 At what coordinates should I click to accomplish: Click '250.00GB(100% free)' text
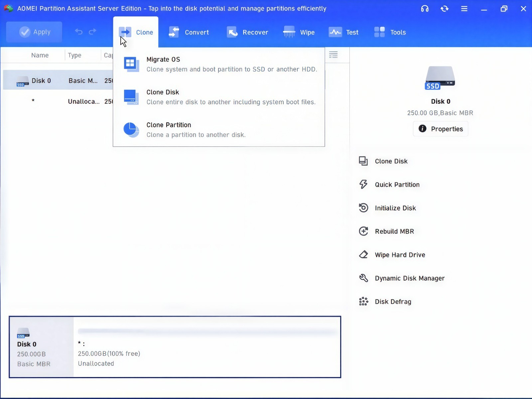pos(109,353)
